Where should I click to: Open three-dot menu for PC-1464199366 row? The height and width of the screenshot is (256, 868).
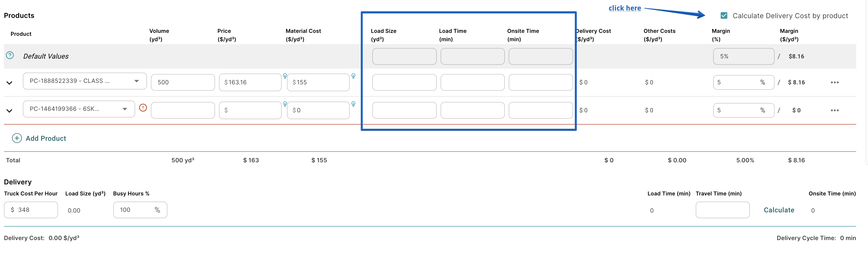pos(834,110)
